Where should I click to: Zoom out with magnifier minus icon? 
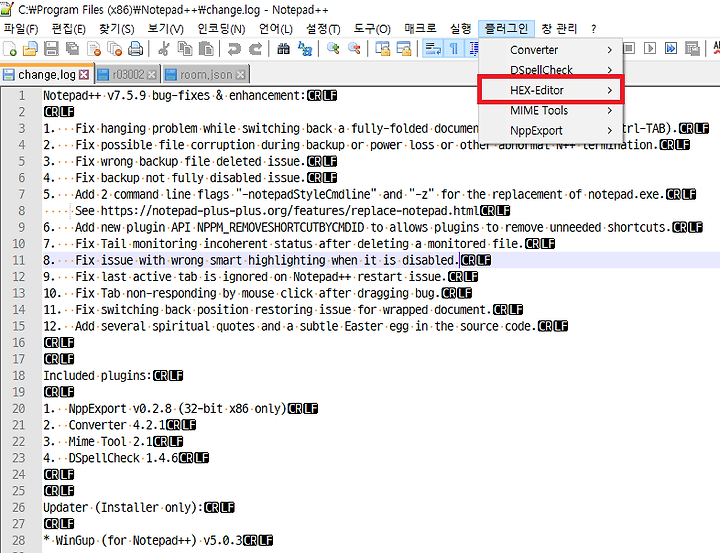tap(354, 49)
